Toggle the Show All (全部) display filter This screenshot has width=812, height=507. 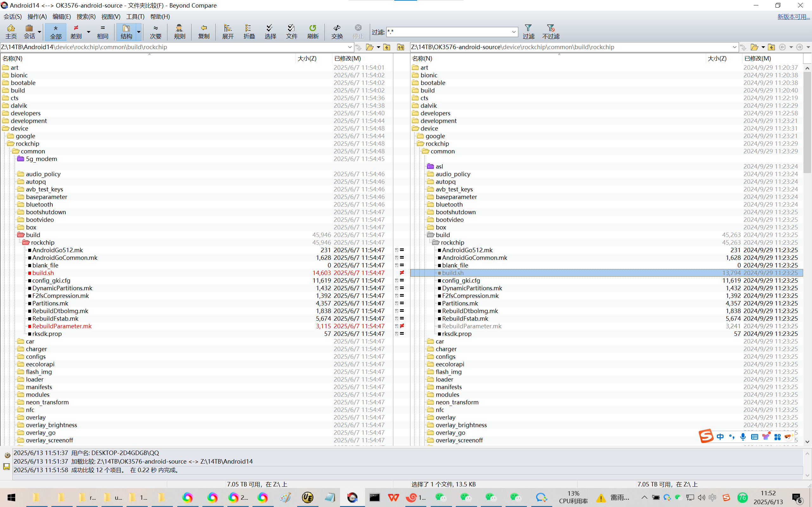pos(56,31)
